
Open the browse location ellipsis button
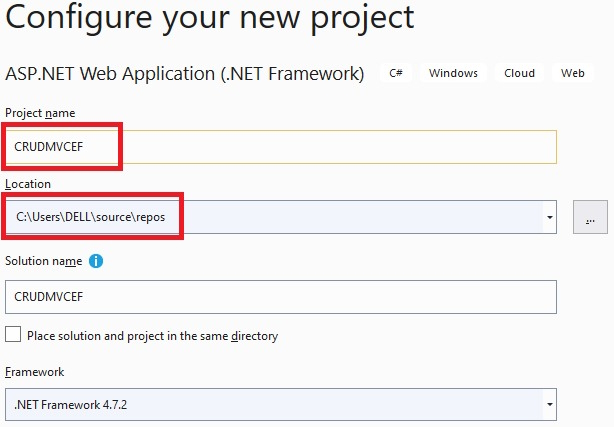(590, 217)
